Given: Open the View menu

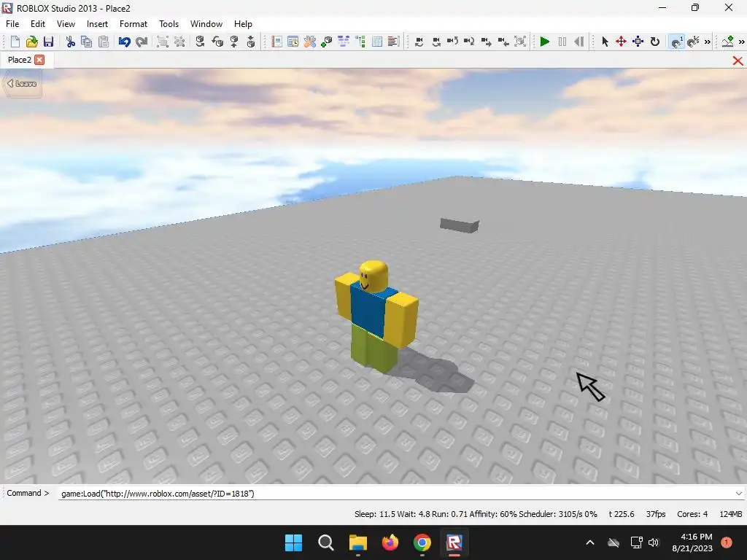Looking at the screenshot, I should point(66,24).
